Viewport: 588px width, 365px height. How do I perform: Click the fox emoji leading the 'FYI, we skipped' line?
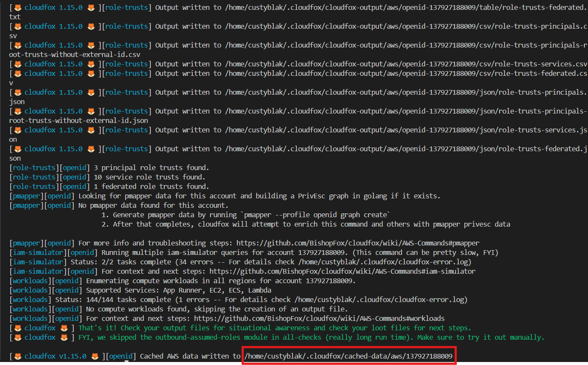18,337
